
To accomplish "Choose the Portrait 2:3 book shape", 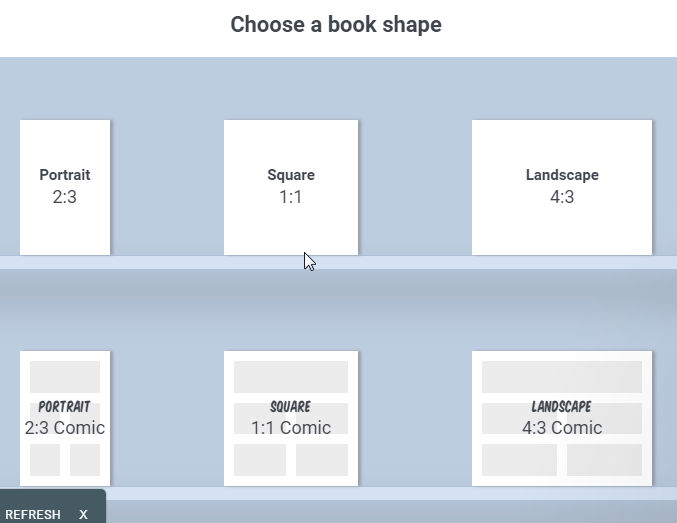I will click(x=65, y=187).
